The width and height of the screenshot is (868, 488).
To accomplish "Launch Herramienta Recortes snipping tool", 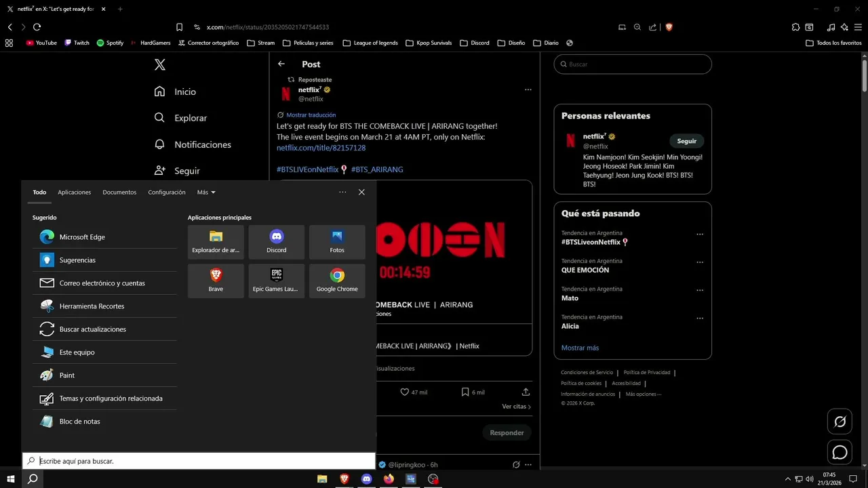I will coord(104,306).
